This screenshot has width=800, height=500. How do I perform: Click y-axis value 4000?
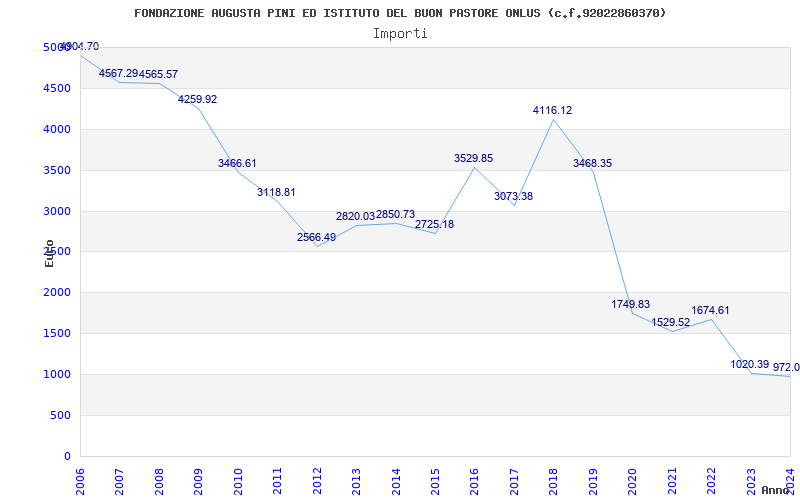click(57, 130)
